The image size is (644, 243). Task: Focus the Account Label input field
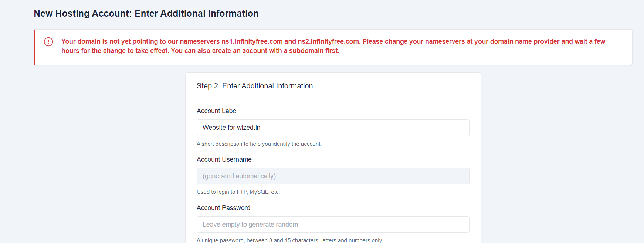point(333,128)
